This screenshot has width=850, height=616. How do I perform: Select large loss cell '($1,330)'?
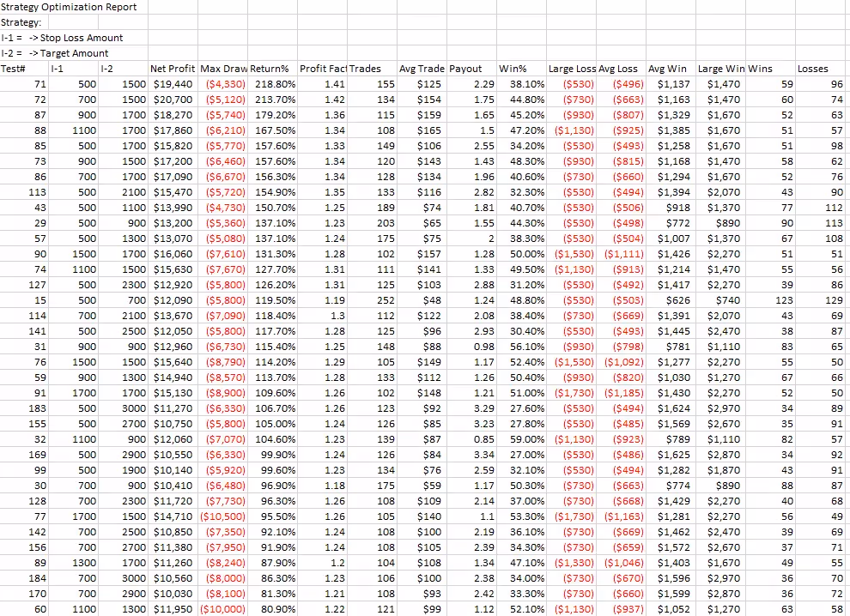click(571, 563)
